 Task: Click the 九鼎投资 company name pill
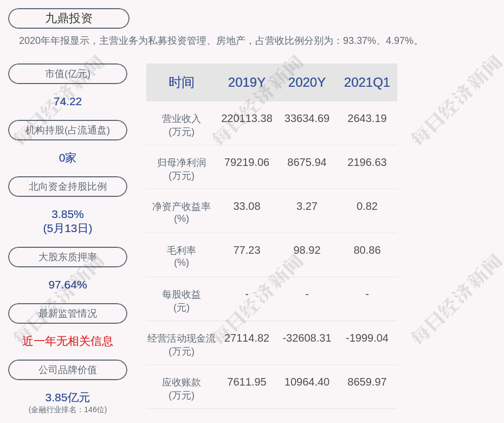(68, 18)
